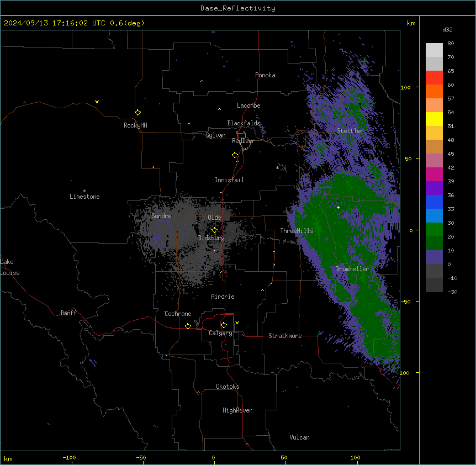Click the ThreeHills label
Image resolution: width=476 pixels, height=465 pixels.
(x=297, y=231)
